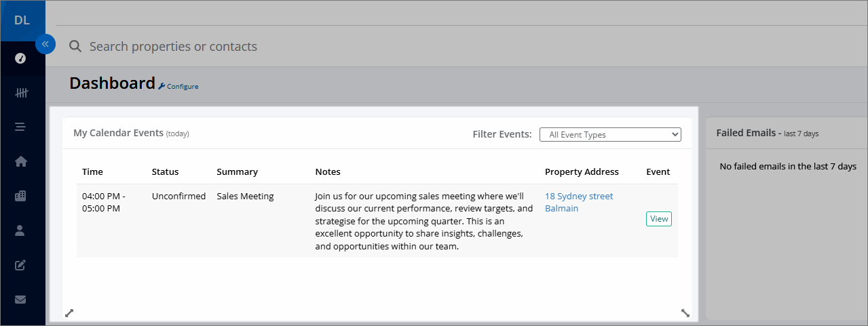Collapse the sidebar with the double chevron
This screenshot has width=868, height=326.
point(45,44)
